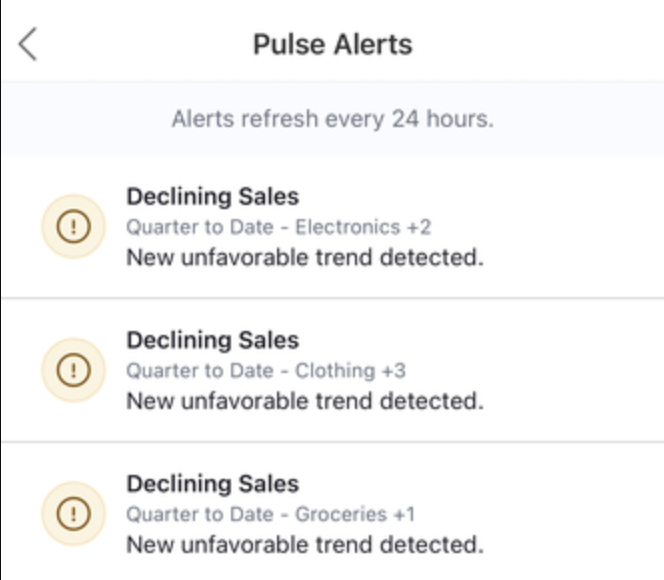Viewport: 664px width, 580px height.
Task: Click the Clothing alert's unfavorable trend message
Action: [304, 401]
